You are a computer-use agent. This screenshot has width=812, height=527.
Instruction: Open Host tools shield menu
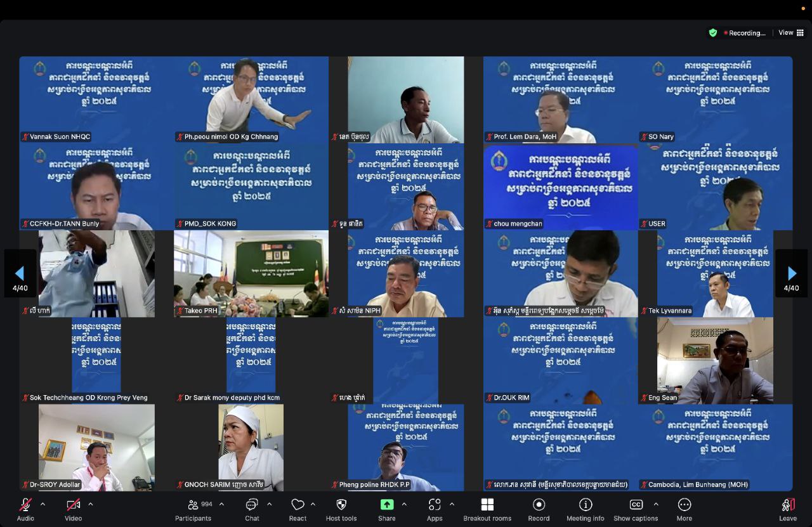[x=341, y=509]
